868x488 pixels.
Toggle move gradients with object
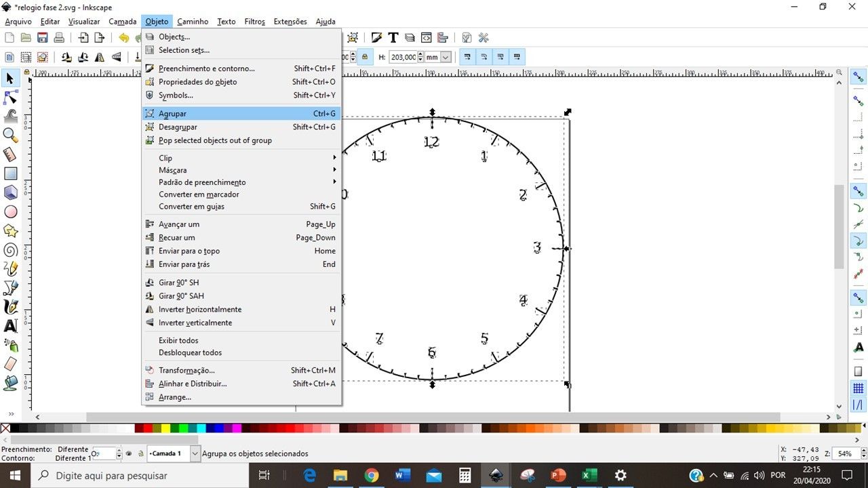coord(500,58)
